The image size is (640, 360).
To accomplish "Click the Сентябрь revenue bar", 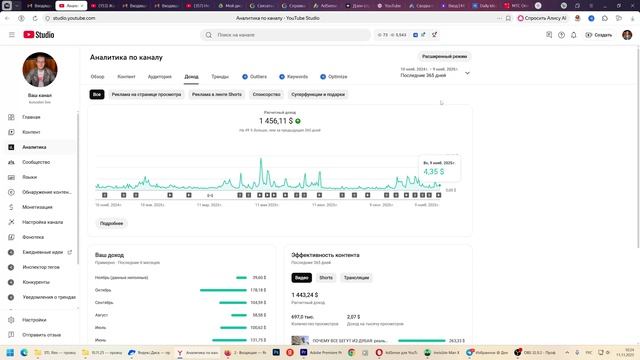I will (x=233, y=303).
